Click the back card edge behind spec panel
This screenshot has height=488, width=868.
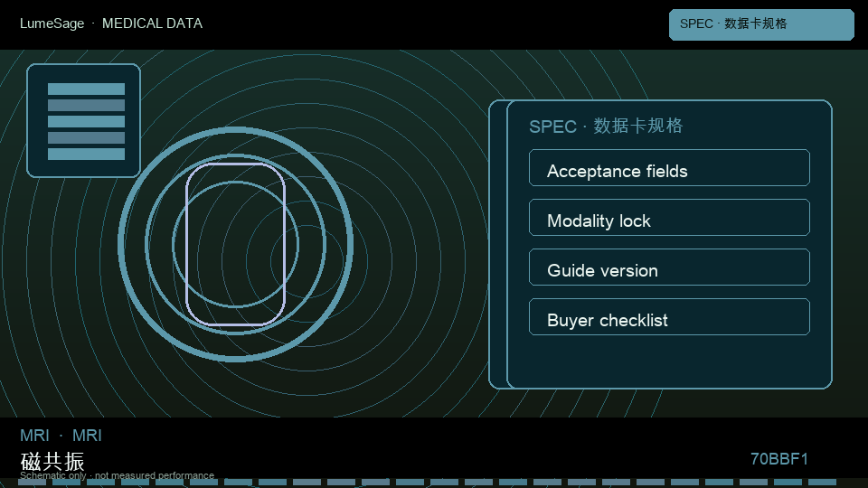[497, 244]
